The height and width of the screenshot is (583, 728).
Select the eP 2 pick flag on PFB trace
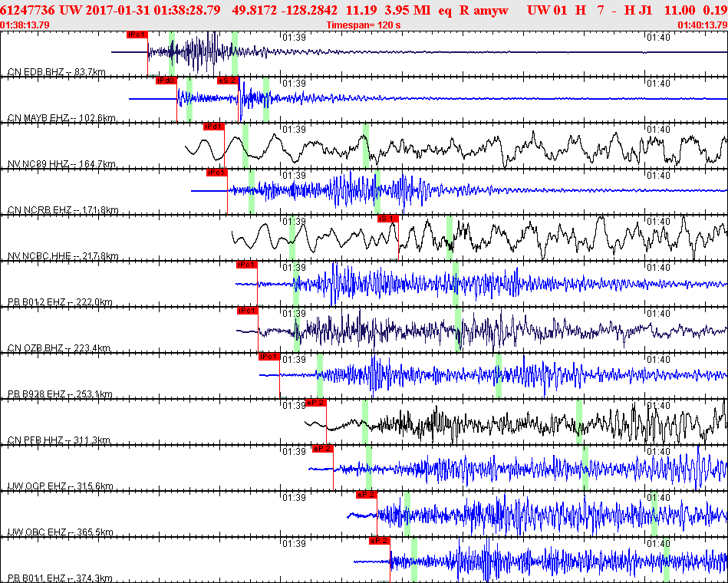pyautogui.click(x=316, y=403)
